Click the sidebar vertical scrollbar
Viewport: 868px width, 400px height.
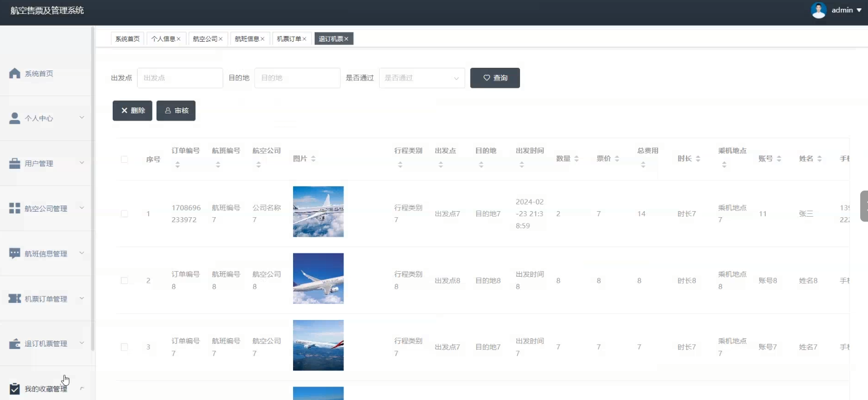click(93, 189)
